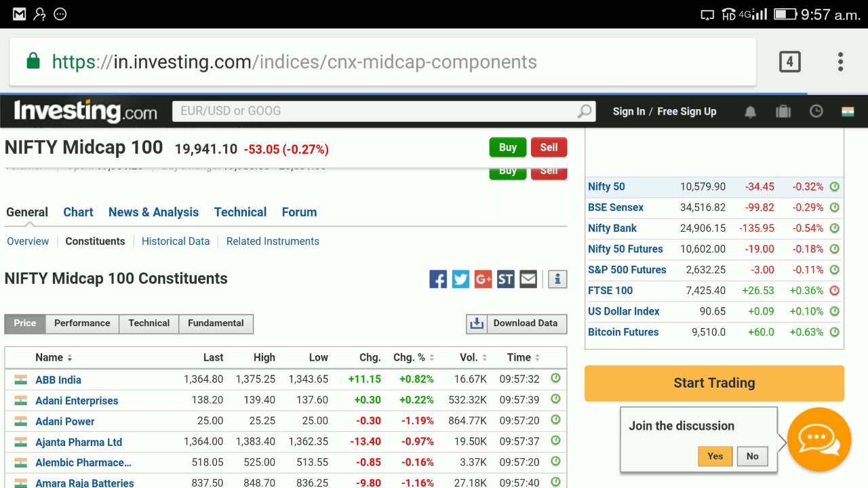Open Historical Data sub-link

coord(176,241)
